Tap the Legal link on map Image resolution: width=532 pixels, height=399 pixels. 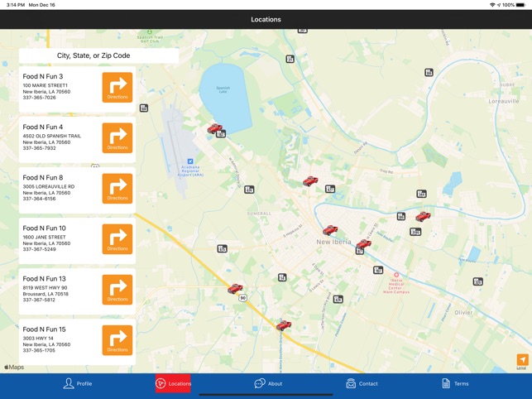point(521,368)
